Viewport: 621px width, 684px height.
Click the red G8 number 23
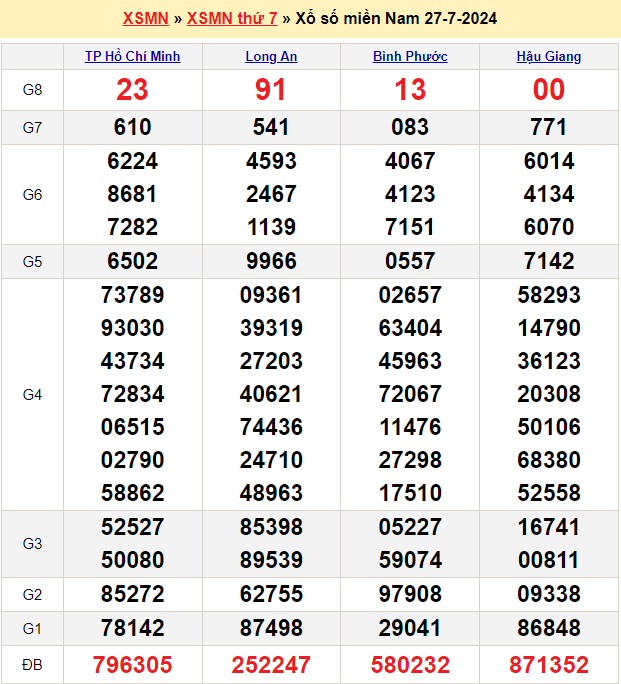point(133,90)
